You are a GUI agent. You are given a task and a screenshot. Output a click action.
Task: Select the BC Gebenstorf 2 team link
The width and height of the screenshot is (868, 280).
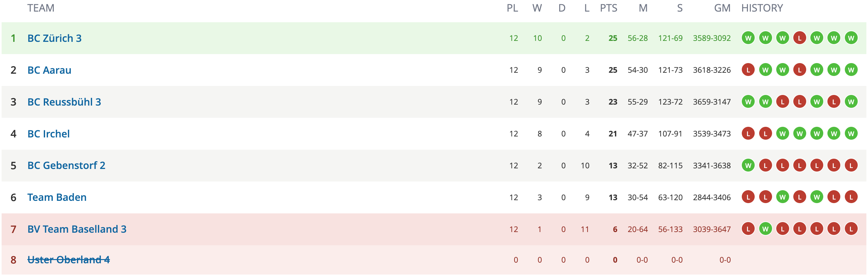(x=66, y=165)
